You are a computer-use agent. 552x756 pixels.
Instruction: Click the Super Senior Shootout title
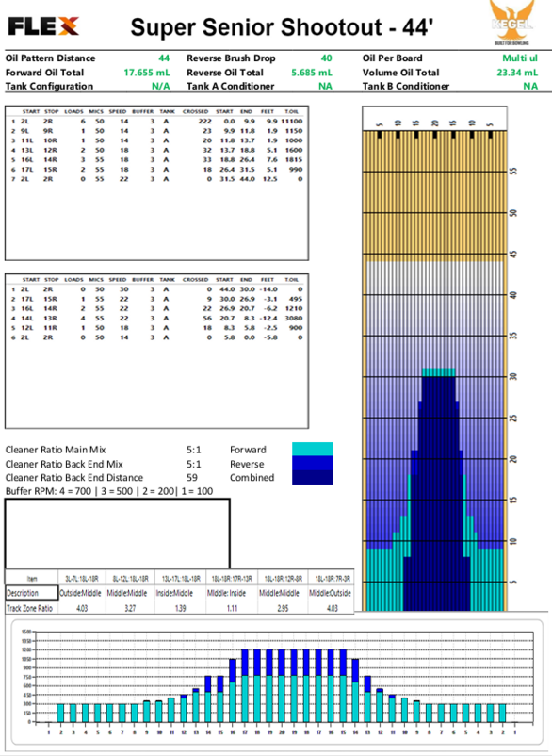[x=282, y=27]
